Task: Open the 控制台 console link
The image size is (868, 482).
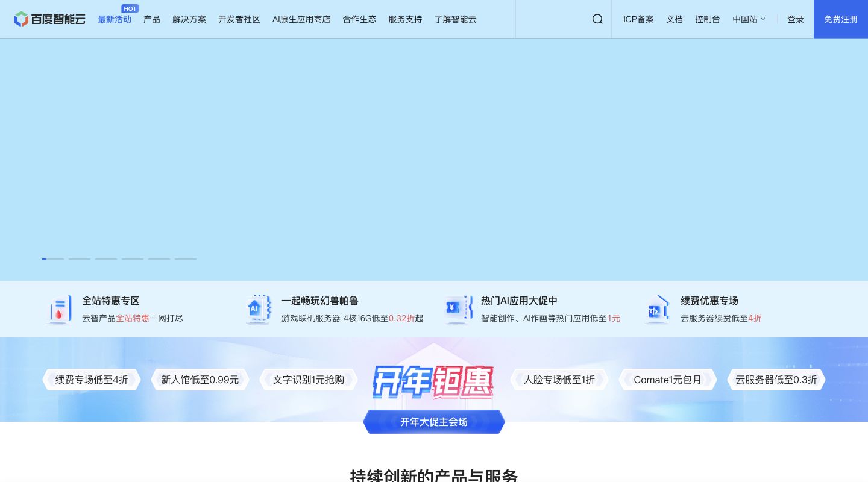Action: [708, 19]
